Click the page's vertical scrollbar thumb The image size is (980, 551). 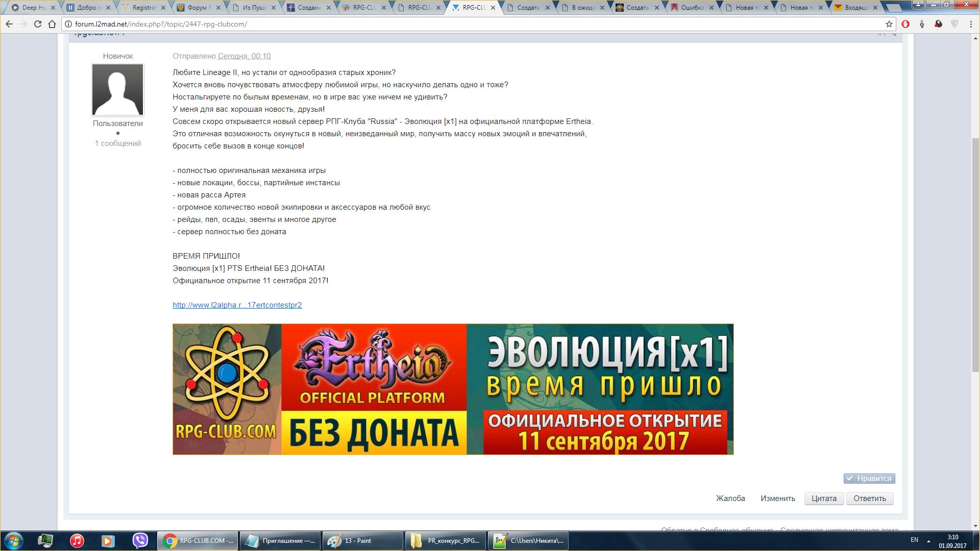[x=975, y=254]
